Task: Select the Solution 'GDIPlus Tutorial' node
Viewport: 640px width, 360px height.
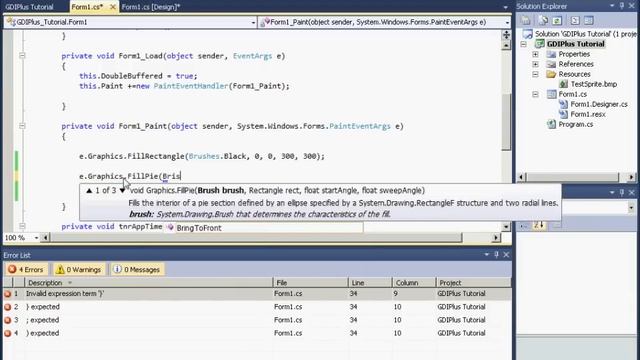Action: point(580,34)
